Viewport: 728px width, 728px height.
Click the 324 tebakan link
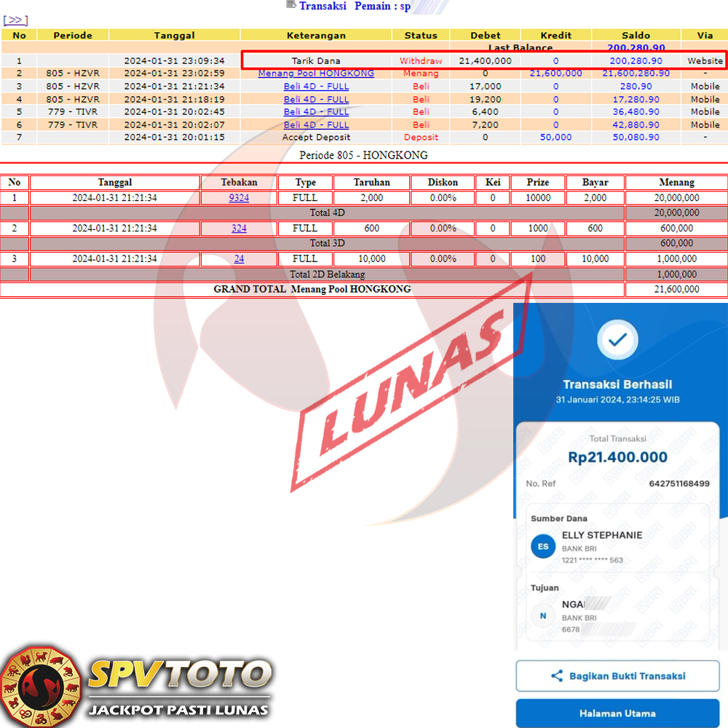(x=239, y=229)
